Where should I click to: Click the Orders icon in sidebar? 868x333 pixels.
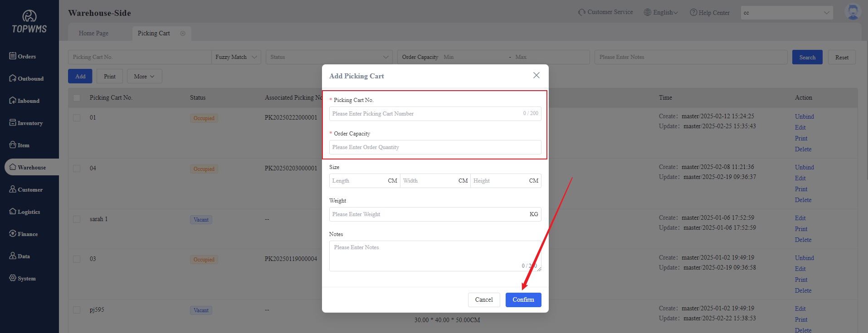pyautogui.click(x=13, y=56)
